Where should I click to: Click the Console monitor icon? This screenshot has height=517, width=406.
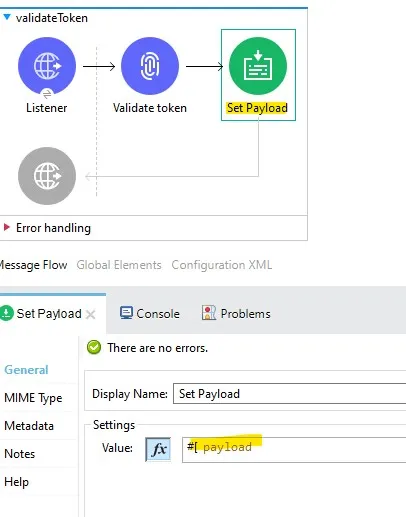pos(126,313)
